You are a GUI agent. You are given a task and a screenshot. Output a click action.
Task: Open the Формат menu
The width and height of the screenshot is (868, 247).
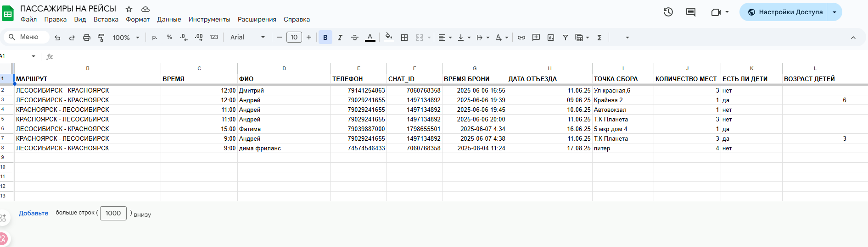(x=138, y=19)
